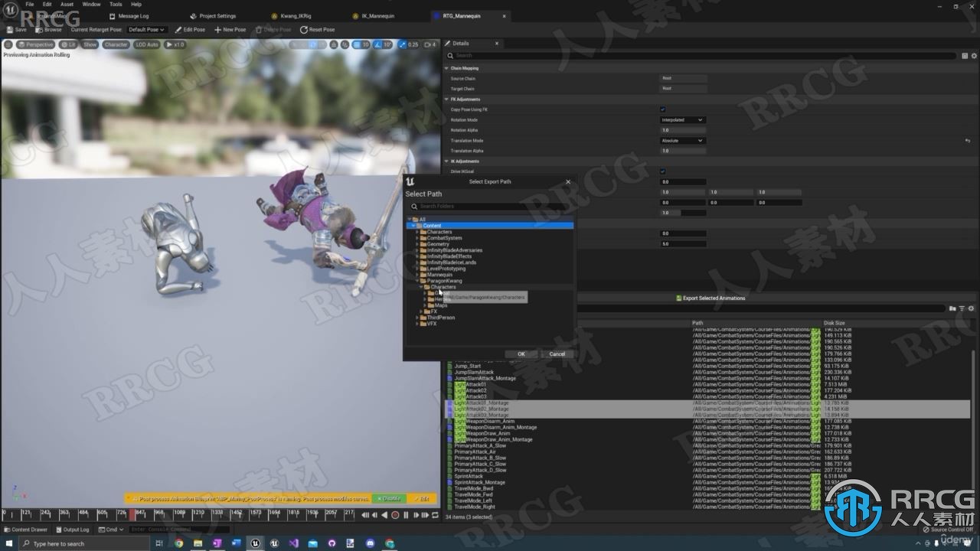Change camera speed setting 4
The image size is (980, 551).
click(x=430, y=44)
